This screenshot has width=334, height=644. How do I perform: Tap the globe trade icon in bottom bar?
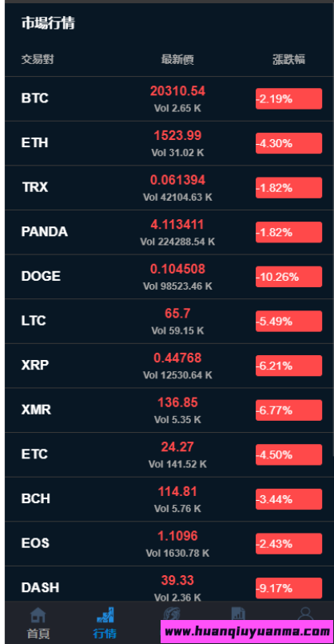click(172, 614)
